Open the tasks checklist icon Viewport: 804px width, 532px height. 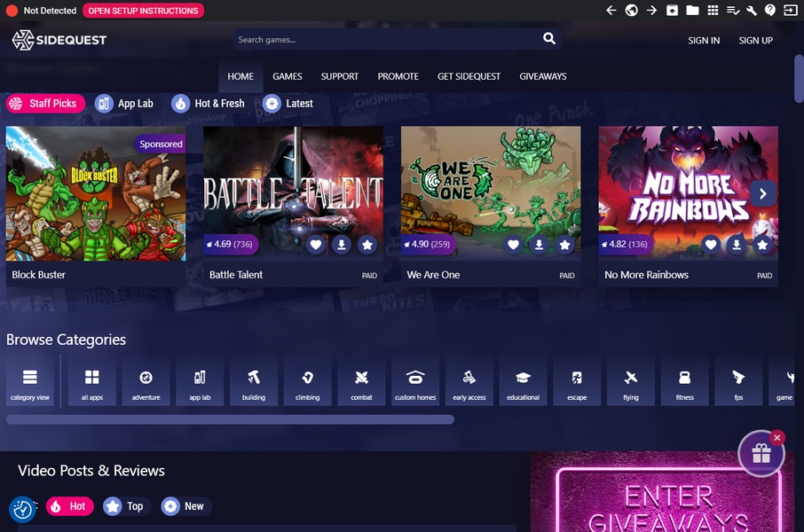click(733, 11)
